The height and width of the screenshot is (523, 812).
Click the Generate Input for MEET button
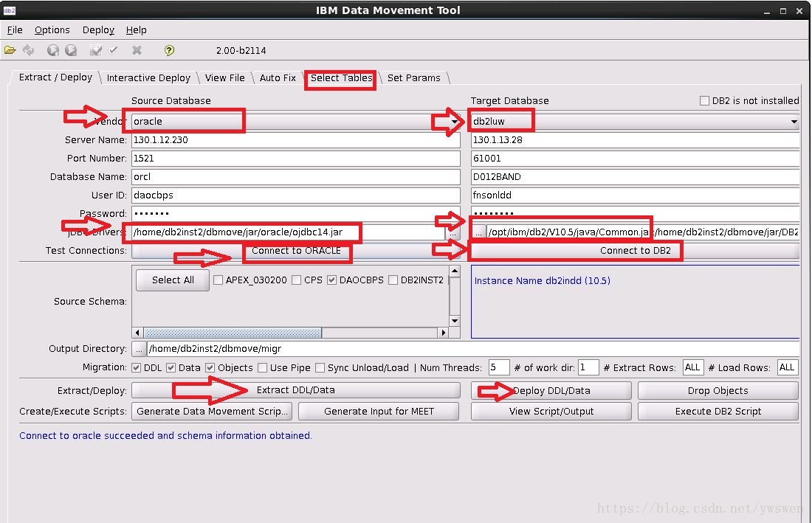[379, 412]
